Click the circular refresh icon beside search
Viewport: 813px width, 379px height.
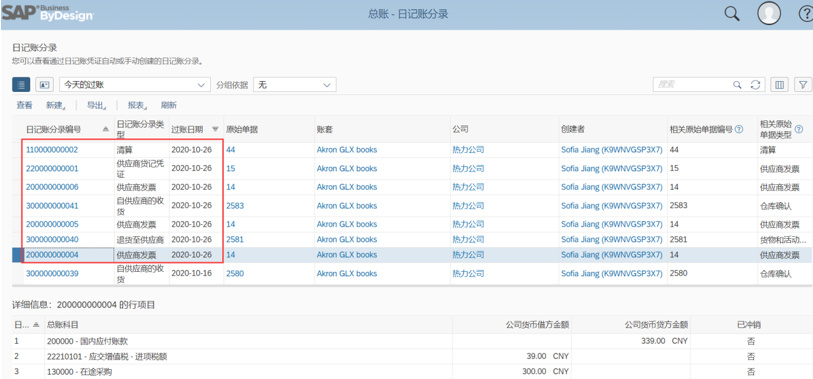pyautogui.click(x=755, y=85)
